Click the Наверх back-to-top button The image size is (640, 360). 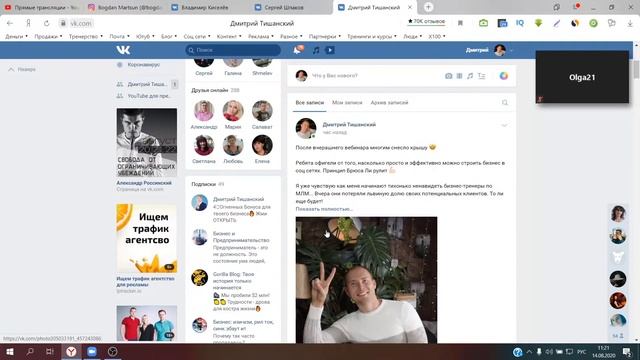[22, 69]
